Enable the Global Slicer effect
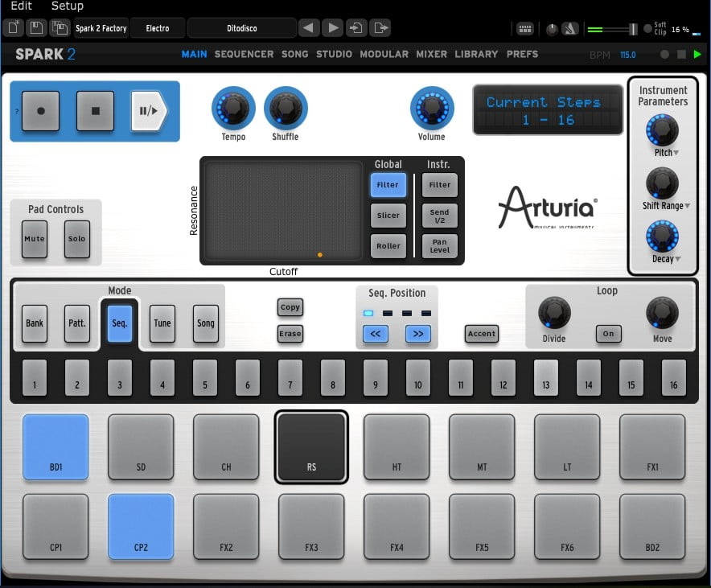Image resolution: width=711 pixels, height=588 pixels. (388, 216)
